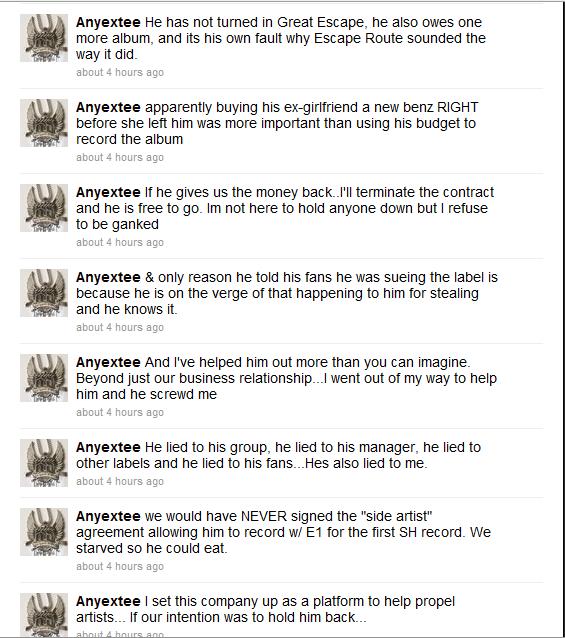
Task: Open Anyextee username on 'Great Escape' tweet
Action: pyautogui.click(x=108, y=22)
